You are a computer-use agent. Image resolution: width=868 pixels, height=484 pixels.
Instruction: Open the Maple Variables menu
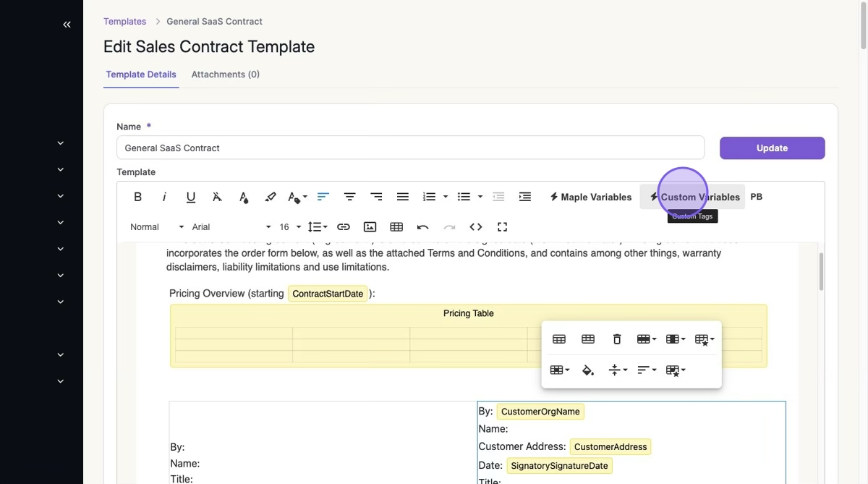point(590,197)
